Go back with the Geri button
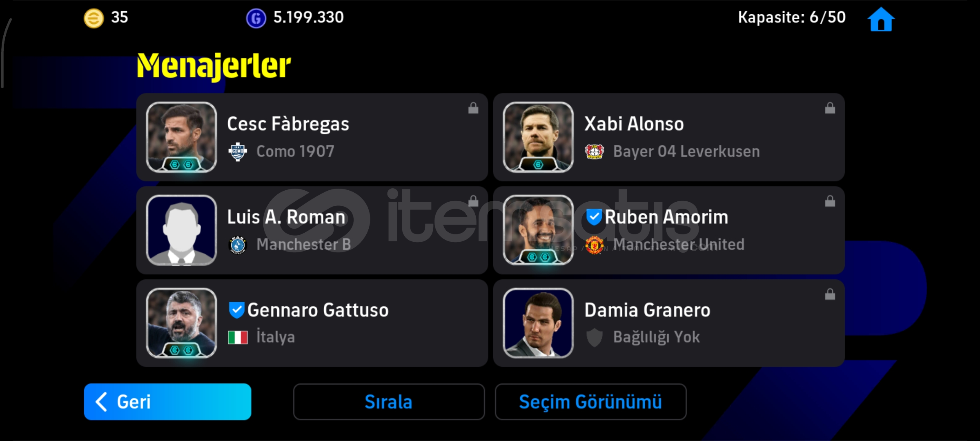980x441 pixels. pyautogui.click(x=167, y=402)
